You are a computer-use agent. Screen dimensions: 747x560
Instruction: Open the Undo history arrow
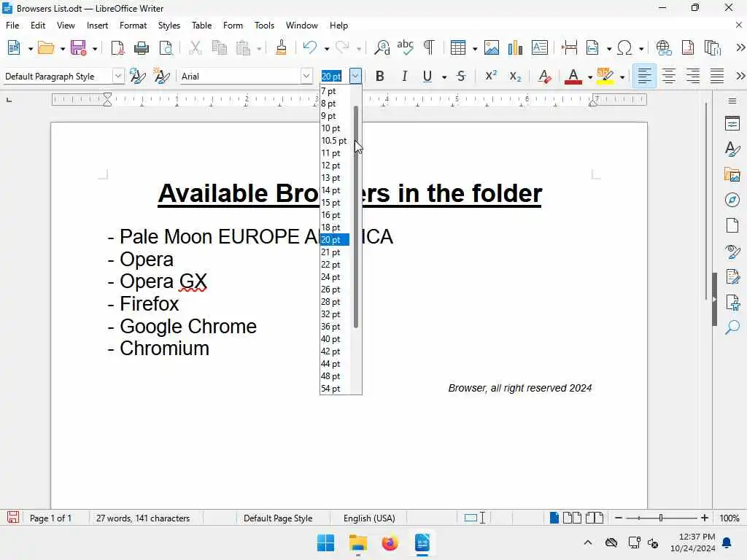[326, 49]
